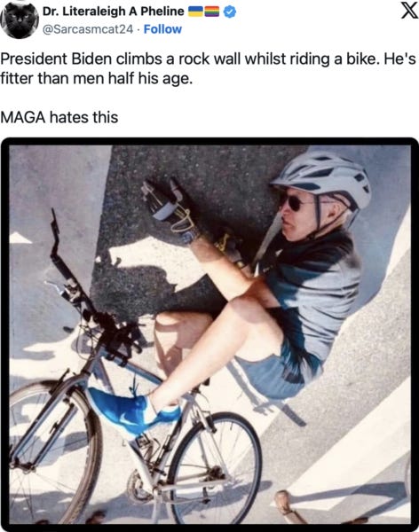Click the blue verified checkmark badge
This screenshot has height=532, width=419.
230,12
